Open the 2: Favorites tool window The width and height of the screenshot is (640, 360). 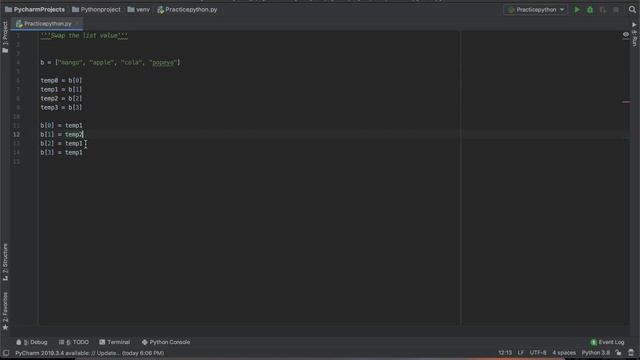click(5, 311)
